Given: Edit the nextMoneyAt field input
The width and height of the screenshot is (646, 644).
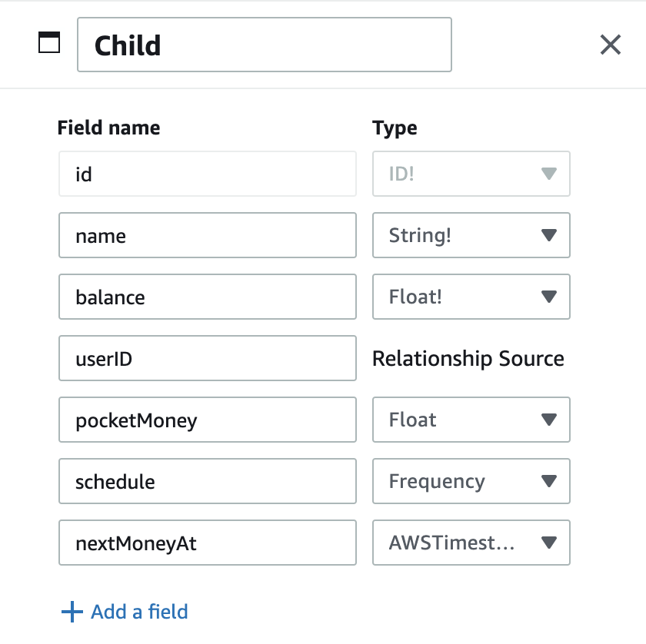Looking at the screenshot, I should [x=208, y=543].
